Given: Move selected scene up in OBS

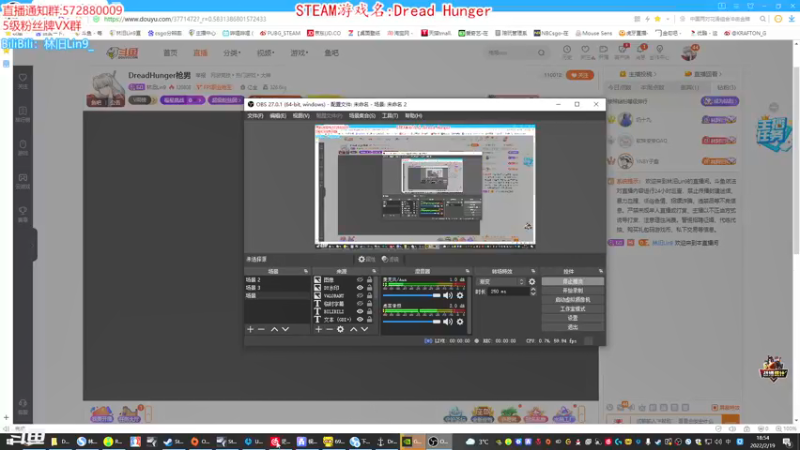Looking at the screenshot, I should pos(274,330).
